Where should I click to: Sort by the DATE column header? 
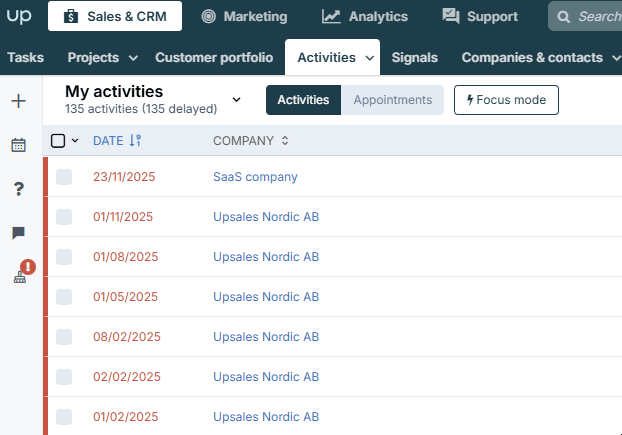(x=108, y=141)
